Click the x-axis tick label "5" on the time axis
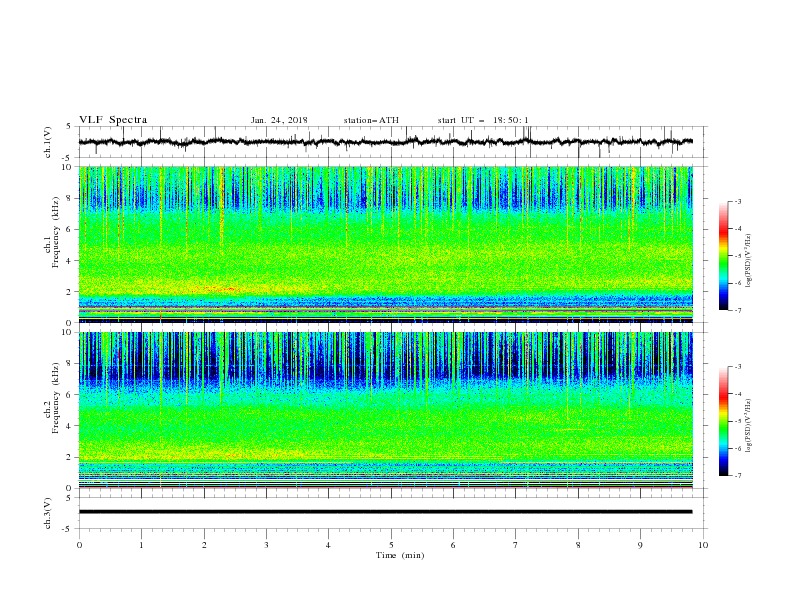 [x=391, y=545]
